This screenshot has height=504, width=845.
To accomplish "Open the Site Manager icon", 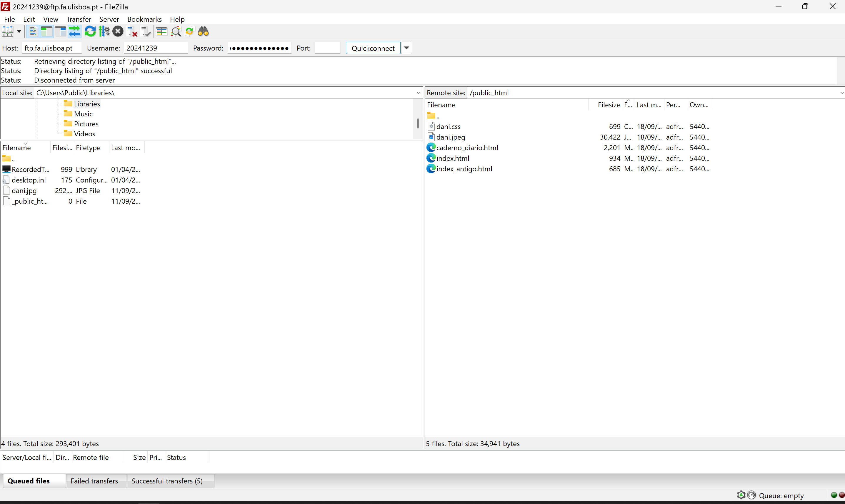I will click(7, 31).
